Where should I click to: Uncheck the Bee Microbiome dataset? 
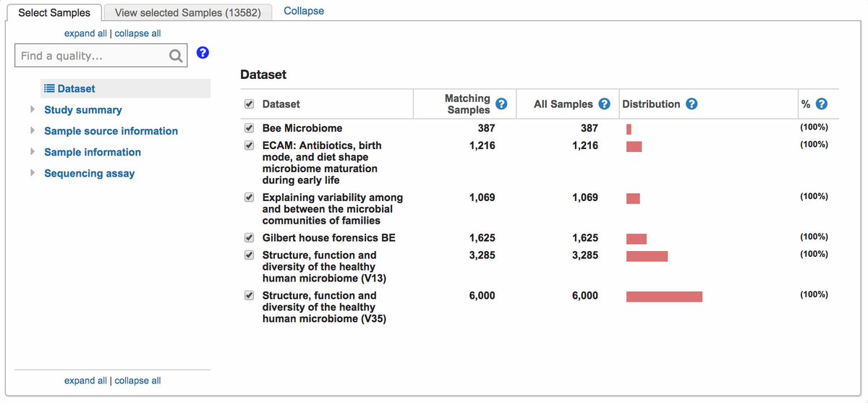pyautogui.click(x=249, y=128)
